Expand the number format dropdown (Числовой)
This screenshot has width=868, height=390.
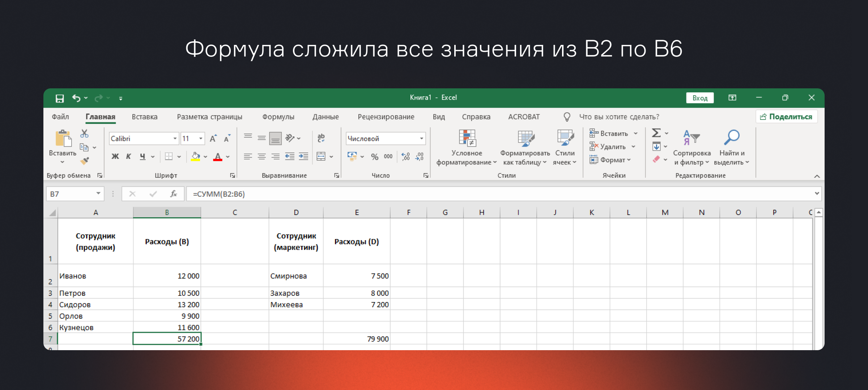421,139
